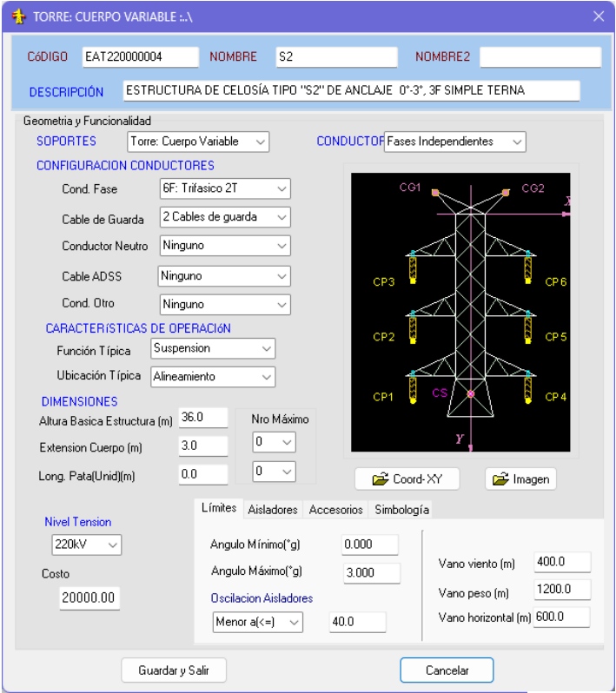This screenshot has height=693, width=616.
Task: Open the Función Típica Suspension dropdown
Action: click(213, 348)
